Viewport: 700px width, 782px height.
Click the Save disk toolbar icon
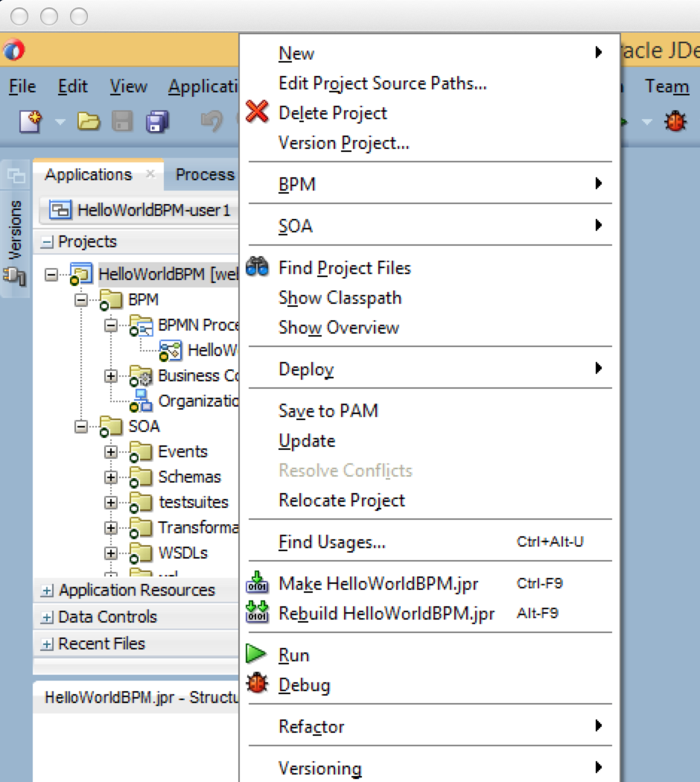(122, 121)
